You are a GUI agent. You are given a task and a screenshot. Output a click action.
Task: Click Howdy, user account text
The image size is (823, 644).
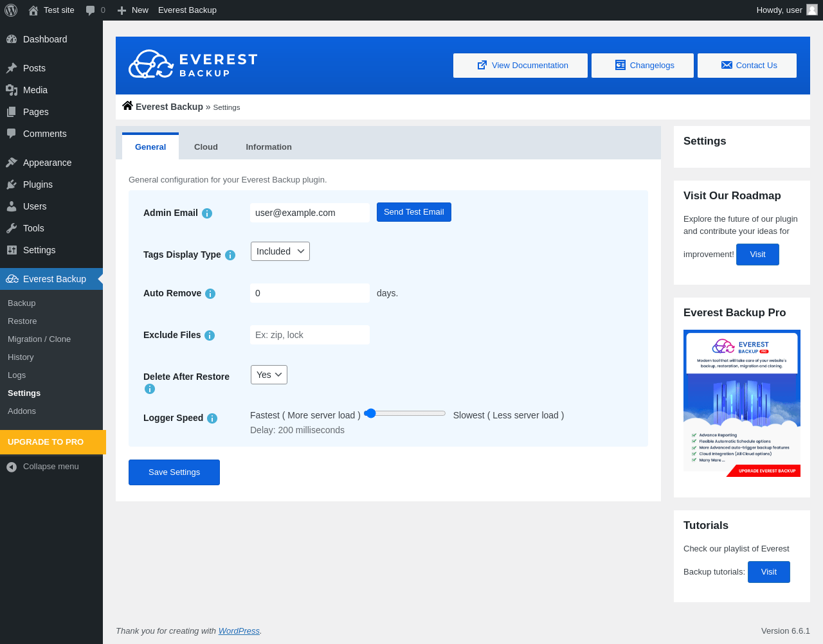779,10
